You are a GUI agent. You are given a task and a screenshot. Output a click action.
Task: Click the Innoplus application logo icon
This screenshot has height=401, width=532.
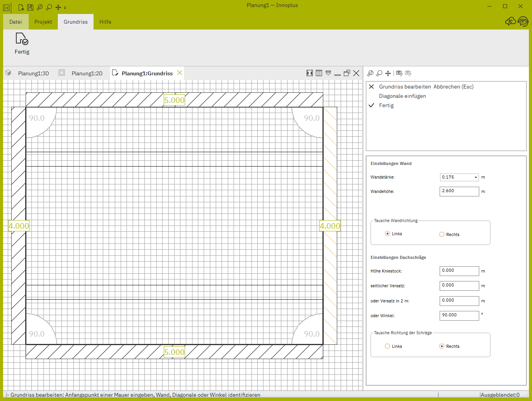6,7
